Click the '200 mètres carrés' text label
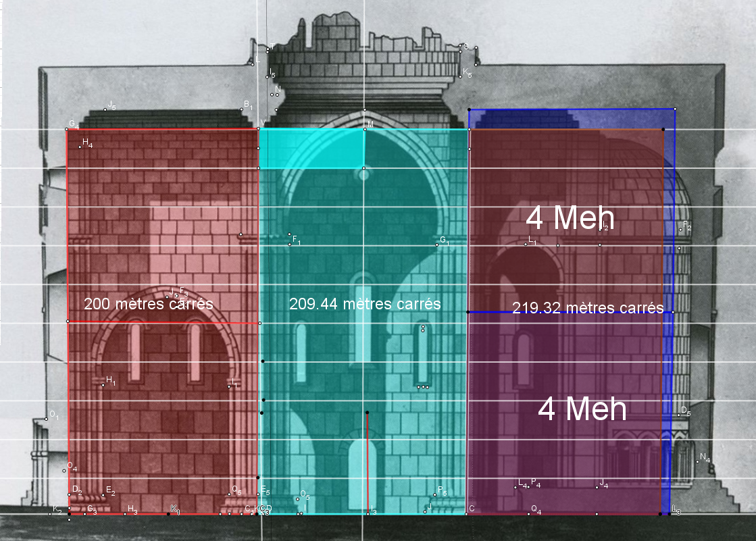Viewport: 756px width, 541px height. click(148, 304)
